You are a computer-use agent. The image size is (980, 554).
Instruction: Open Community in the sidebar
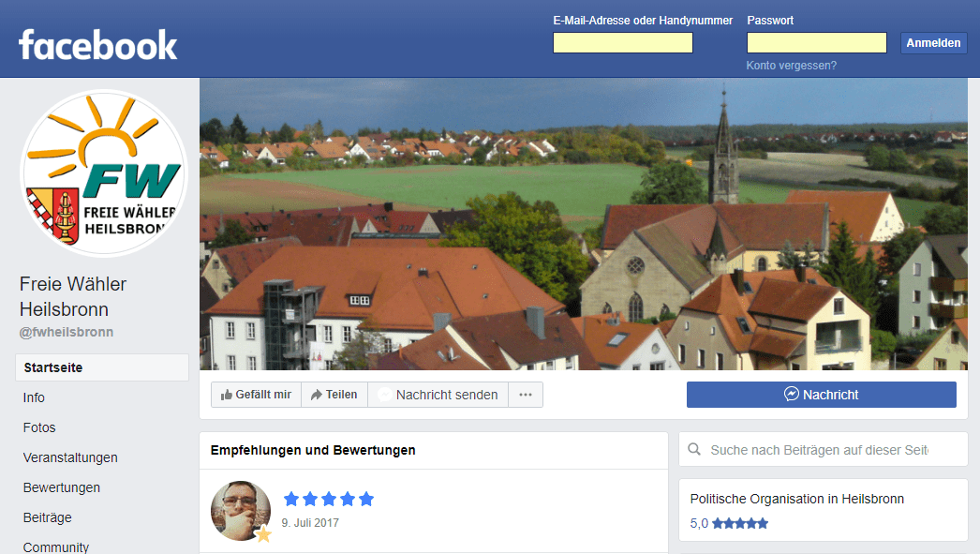56,547
